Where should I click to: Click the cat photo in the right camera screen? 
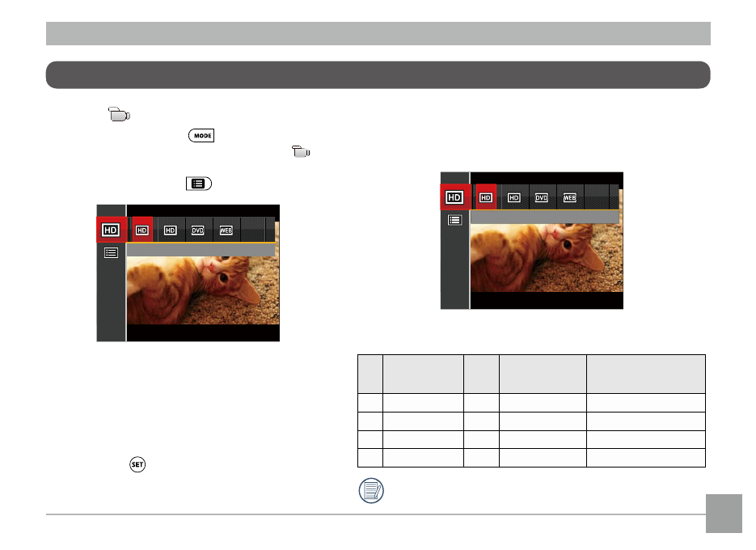[547, 258]
